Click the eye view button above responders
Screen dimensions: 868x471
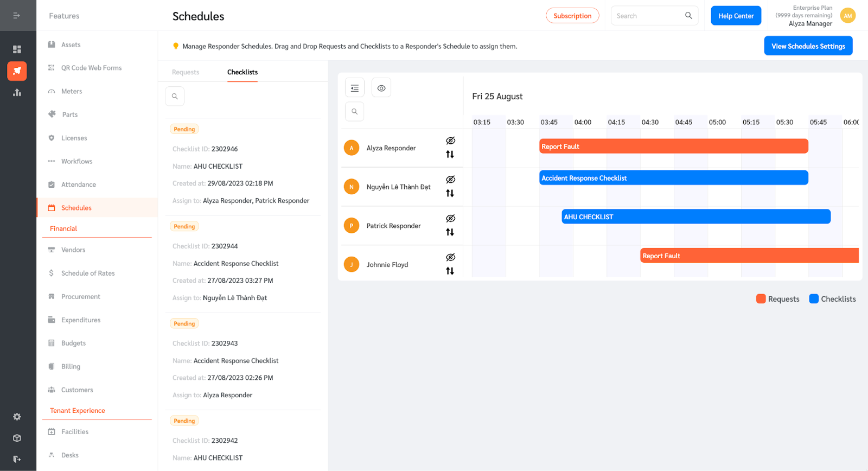(381, 88)
